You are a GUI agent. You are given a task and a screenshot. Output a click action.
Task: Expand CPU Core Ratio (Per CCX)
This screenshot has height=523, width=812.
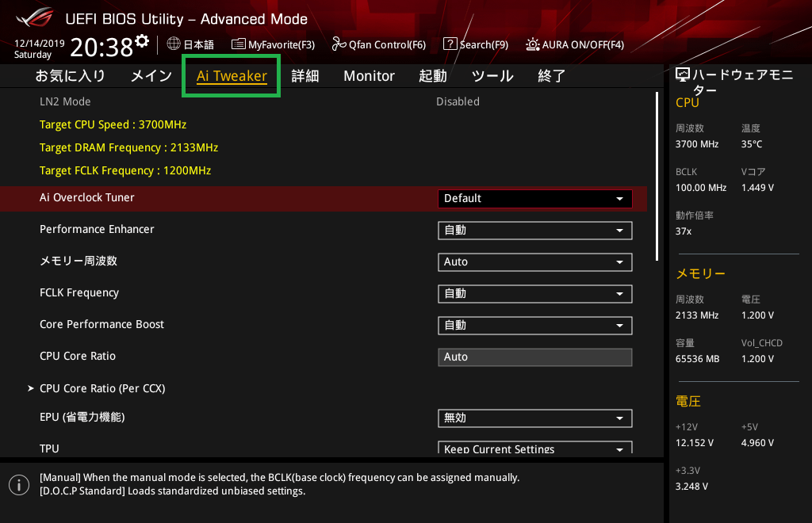[x=101, y=388]
